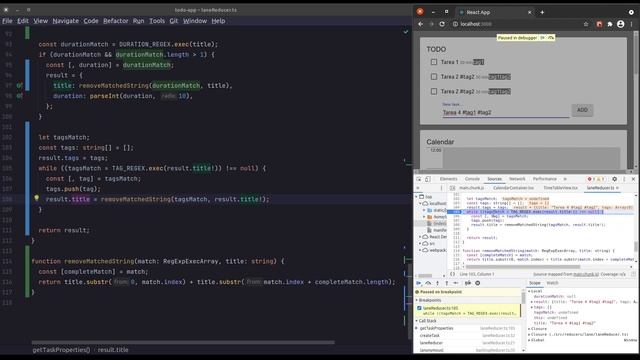The width and height of the screenshot is (640, 360).
Task: Open the Tools menu in the IDE
Action: tap(157, 21)
